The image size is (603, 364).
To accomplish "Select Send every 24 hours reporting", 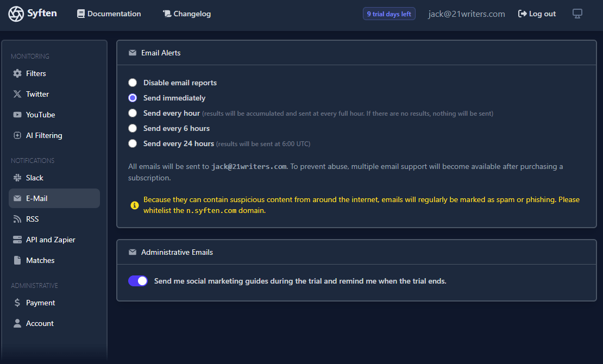I will click(133, 143).
